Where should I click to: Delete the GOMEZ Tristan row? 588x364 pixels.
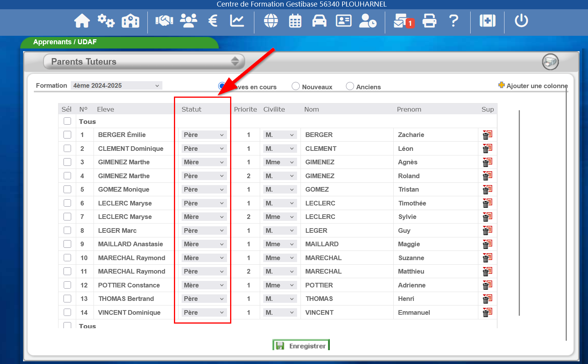pos(488,189)
